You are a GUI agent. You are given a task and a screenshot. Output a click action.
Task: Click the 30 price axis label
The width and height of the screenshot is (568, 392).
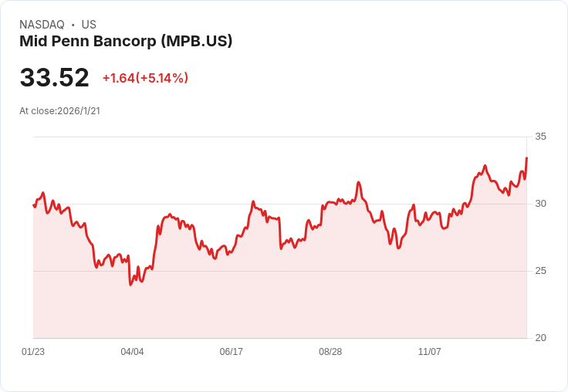[x=540, y=204]
